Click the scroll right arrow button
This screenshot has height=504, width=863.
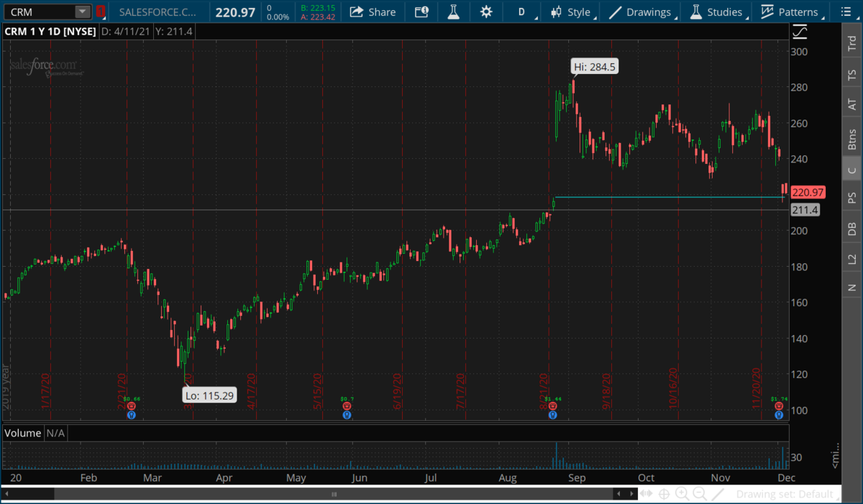tap(630, 495)
